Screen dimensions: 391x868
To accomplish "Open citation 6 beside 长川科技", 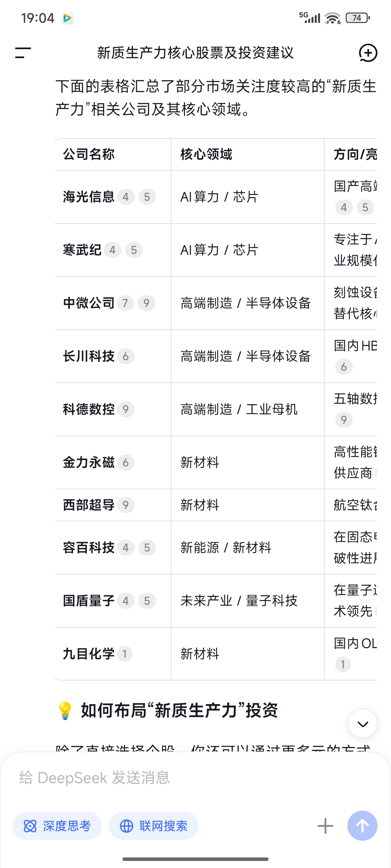I will tap(126, 356).
